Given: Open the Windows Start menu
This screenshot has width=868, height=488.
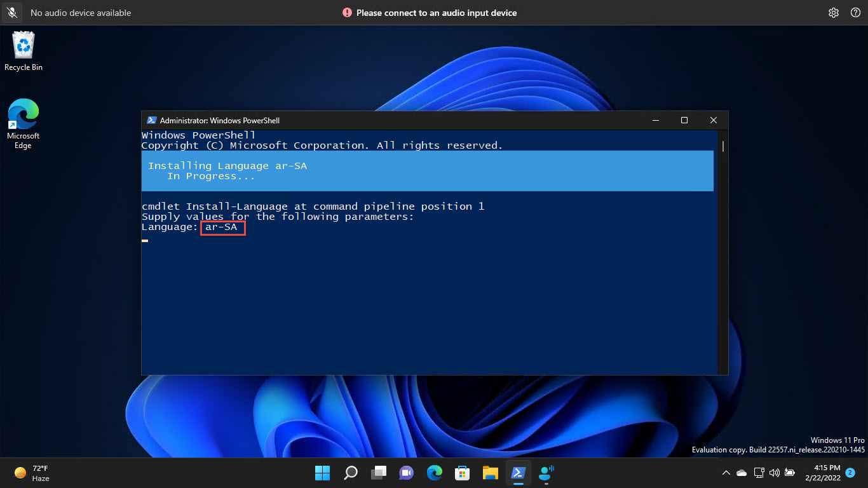Looking at the screenshot, I should 322,473.
